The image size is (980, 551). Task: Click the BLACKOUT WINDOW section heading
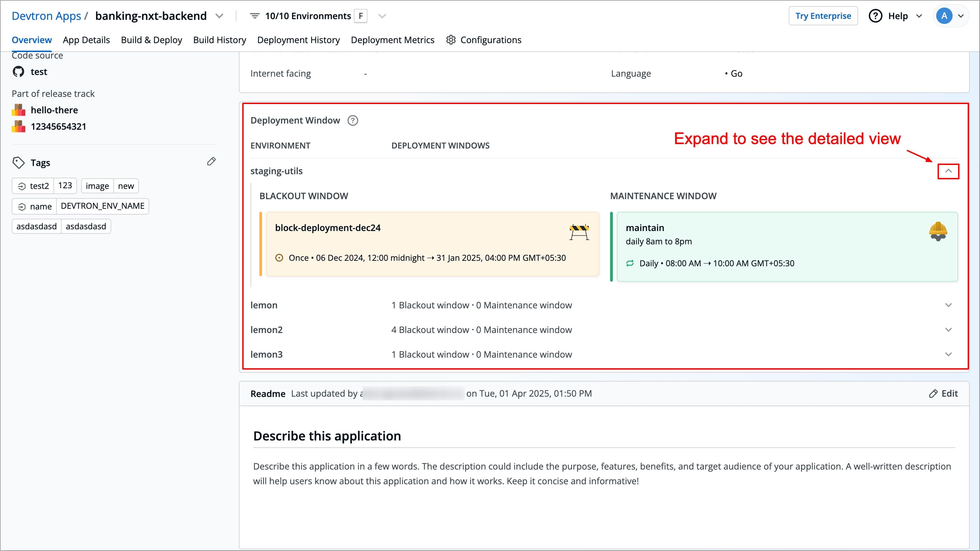tap(304, 196)
